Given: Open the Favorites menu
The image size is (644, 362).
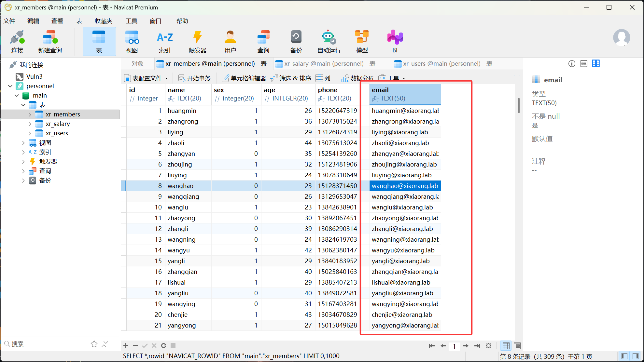Looking at the screenshot, I should coord(103,21).
